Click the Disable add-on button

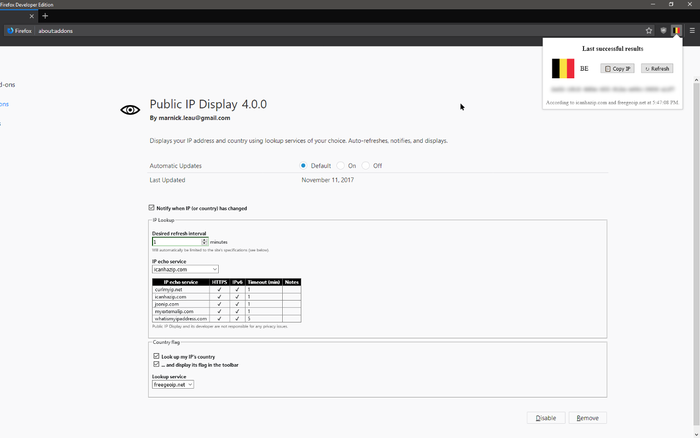(546, 418)
